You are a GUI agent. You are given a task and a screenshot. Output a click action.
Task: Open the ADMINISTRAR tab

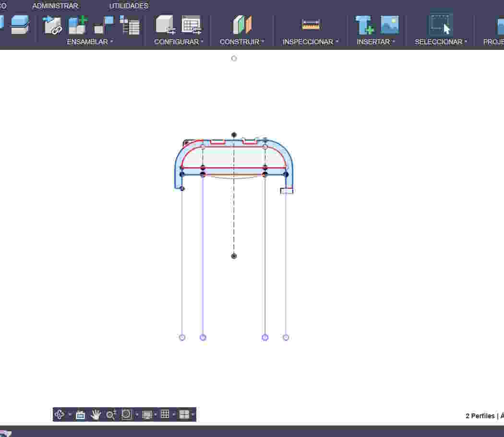coord(55,6)
